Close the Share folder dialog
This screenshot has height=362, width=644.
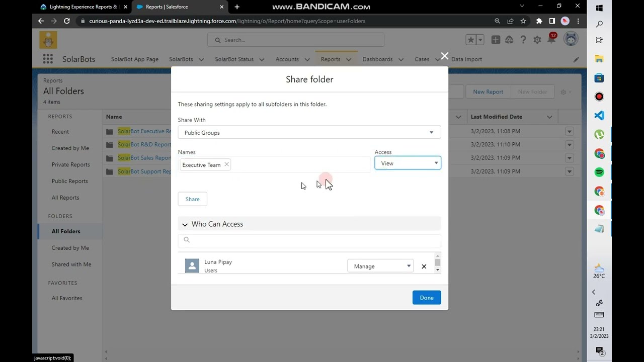(444, 56)
